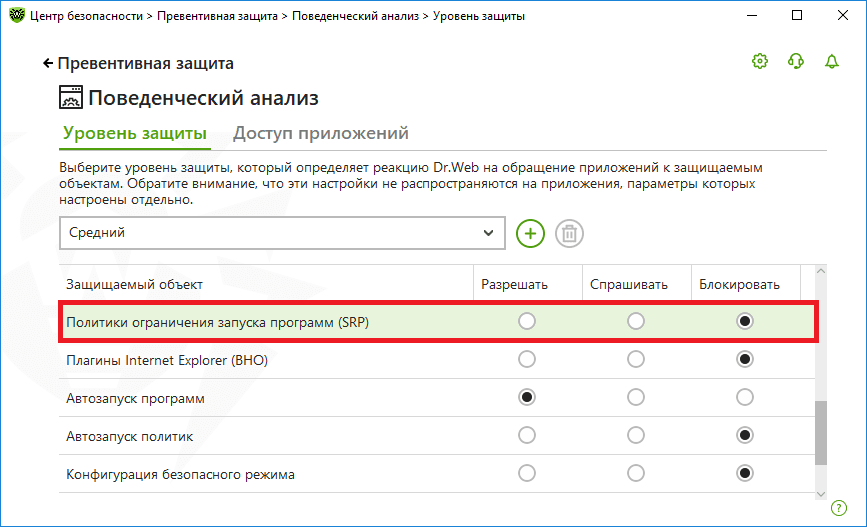Open support via the headset icon
867x527 pixels.
(x=796, y=61)
